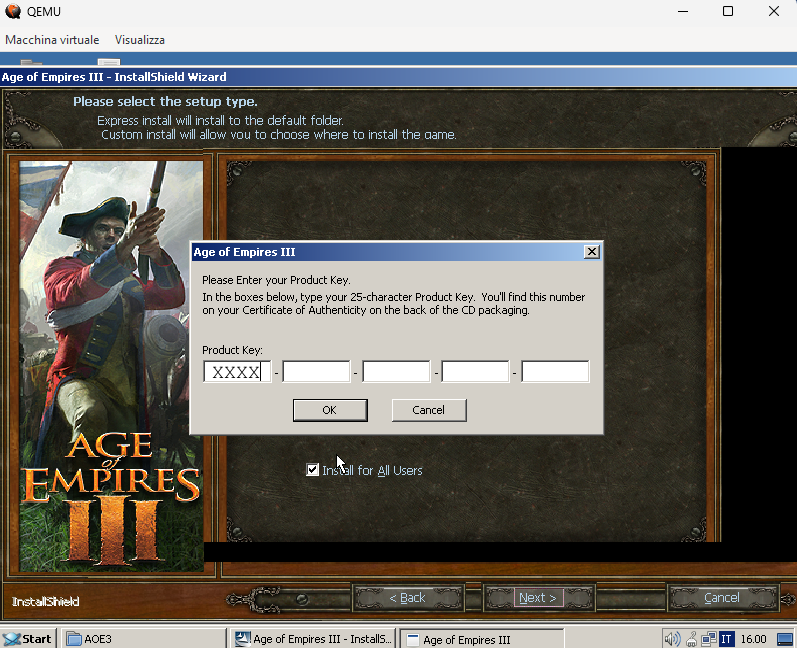The width and height of the screenshot is (797, 648).
Task: Click the show desktop tray icon
Action: 785,639
